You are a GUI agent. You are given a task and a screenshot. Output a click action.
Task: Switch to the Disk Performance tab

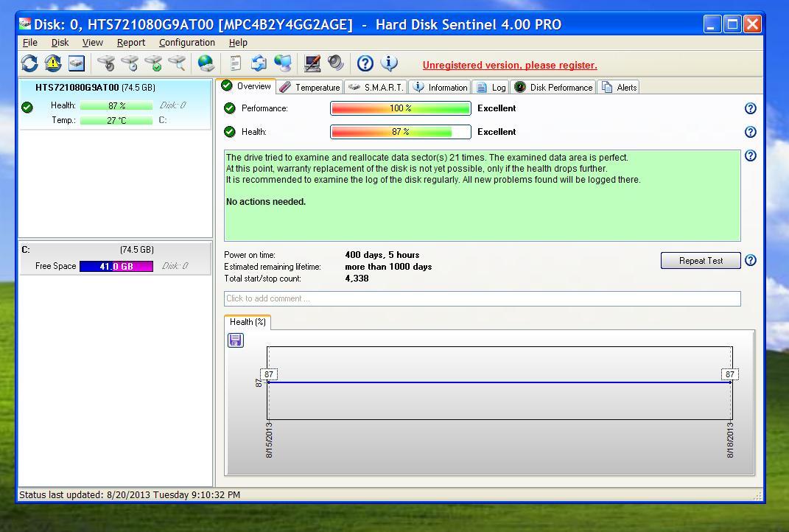click(x=553, y=87)
